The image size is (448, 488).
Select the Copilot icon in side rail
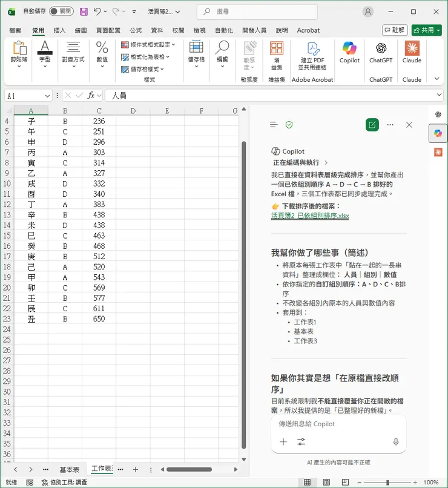click(x=438, y=134)
